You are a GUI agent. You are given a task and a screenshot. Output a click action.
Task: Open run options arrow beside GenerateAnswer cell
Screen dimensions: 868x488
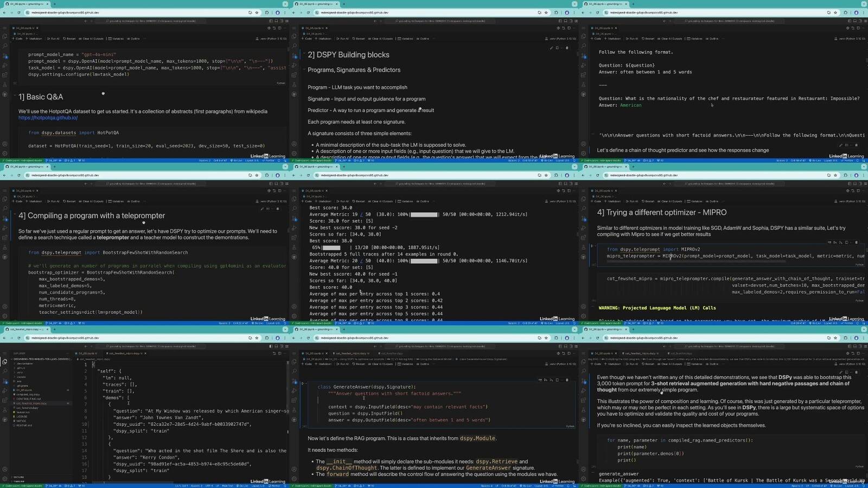[x=306, y=383]
